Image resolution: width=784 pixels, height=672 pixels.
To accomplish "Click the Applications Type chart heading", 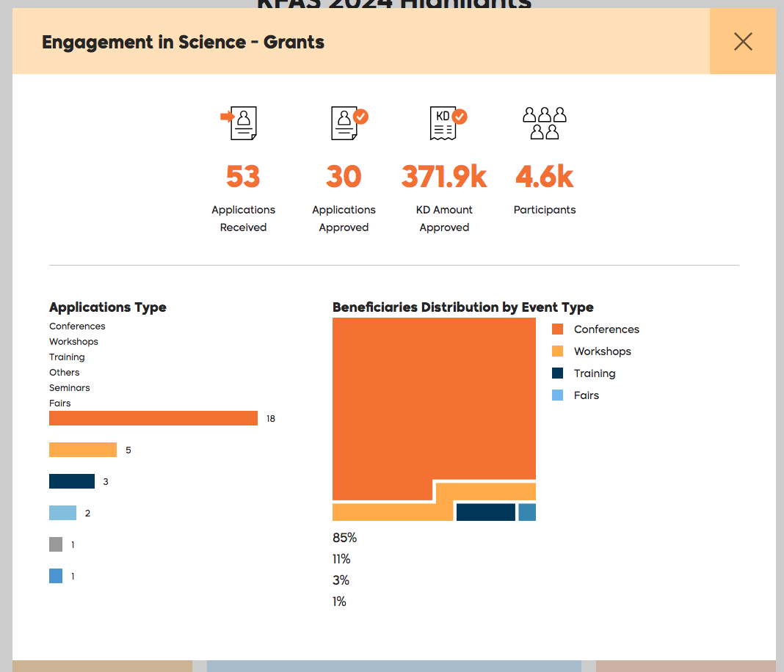I will pyautogui.click(x=107, y=307).
